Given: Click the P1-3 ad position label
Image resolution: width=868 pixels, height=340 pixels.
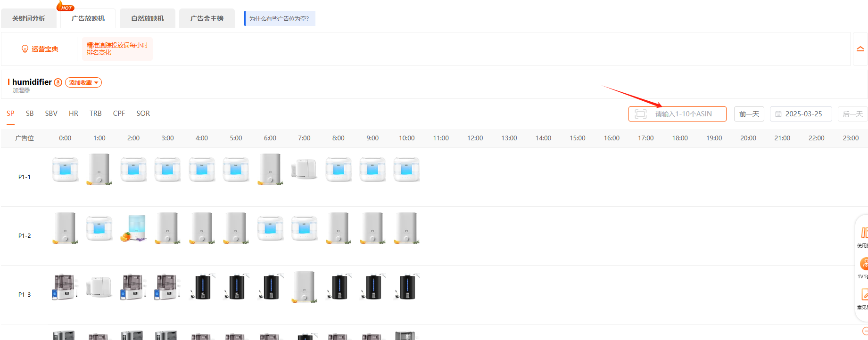Looking at the screenshot, I should [25, 295].
